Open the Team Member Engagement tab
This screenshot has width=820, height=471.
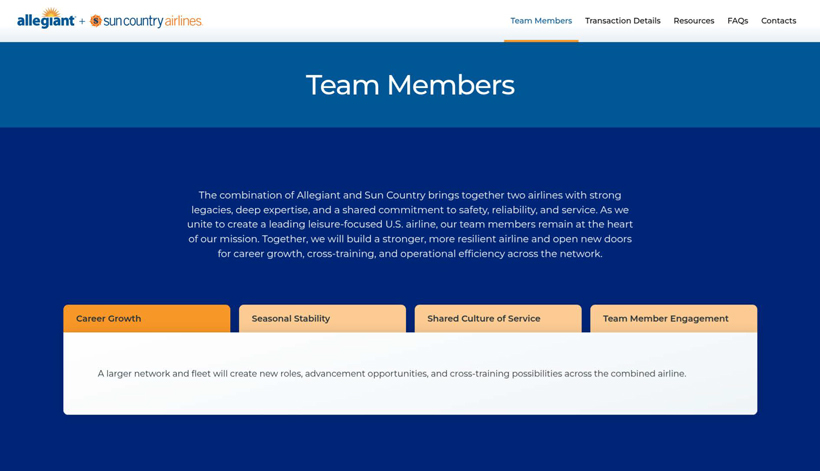tap(673, 319)
